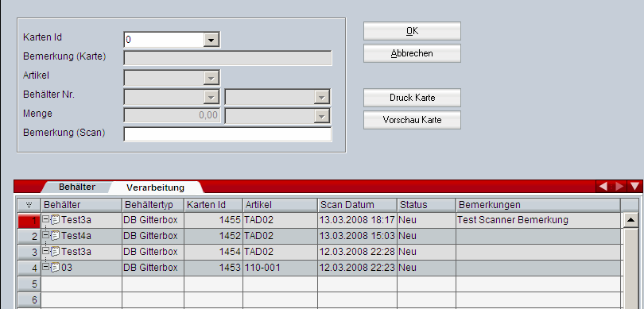Switch to the Verarbeitung tab
644x309 pixels.
pyautogui.click(x=155, y=187)
